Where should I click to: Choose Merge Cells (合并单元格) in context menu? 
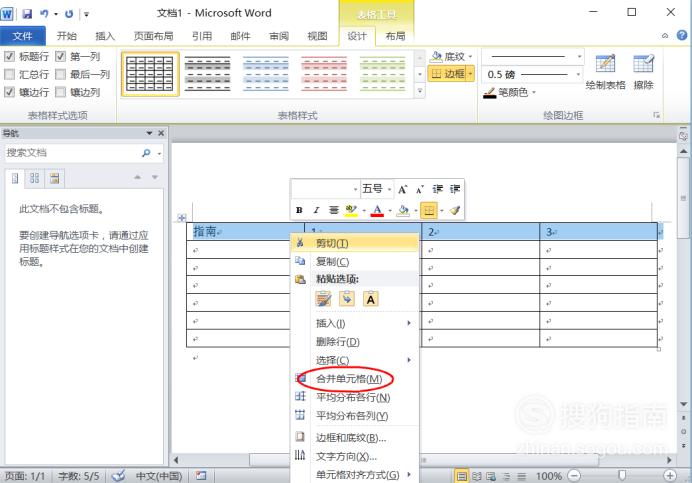(355, 379)
